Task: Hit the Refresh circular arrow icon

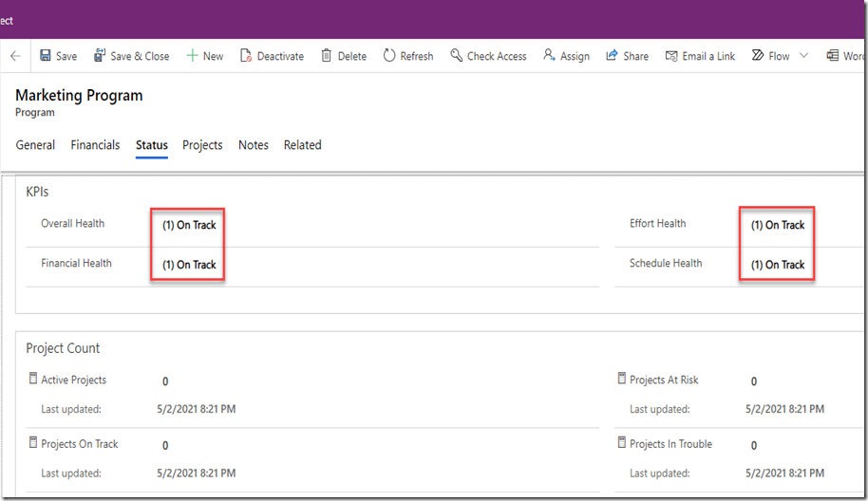Action: point(389,56)
